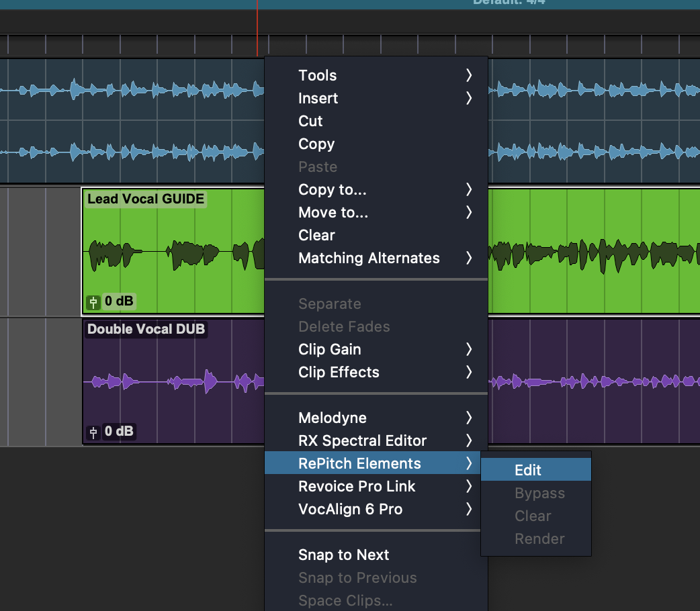
Task: Click the Move to... menu item
Action: pos(333,212)
